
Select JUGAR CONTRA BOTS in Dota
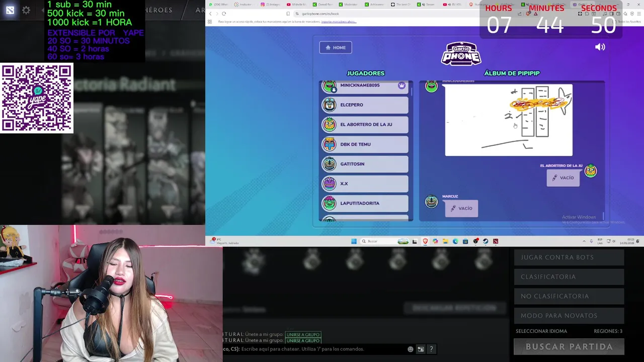tap(569, 257)
